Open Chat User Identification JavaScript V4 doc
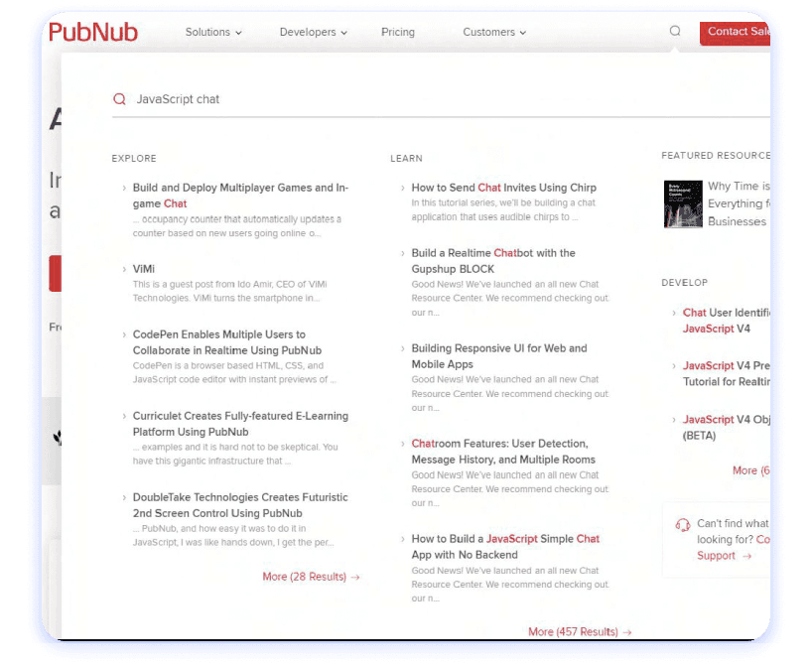Image resolution: width=812 pixels, height=665 pixels. coord(726,321)
